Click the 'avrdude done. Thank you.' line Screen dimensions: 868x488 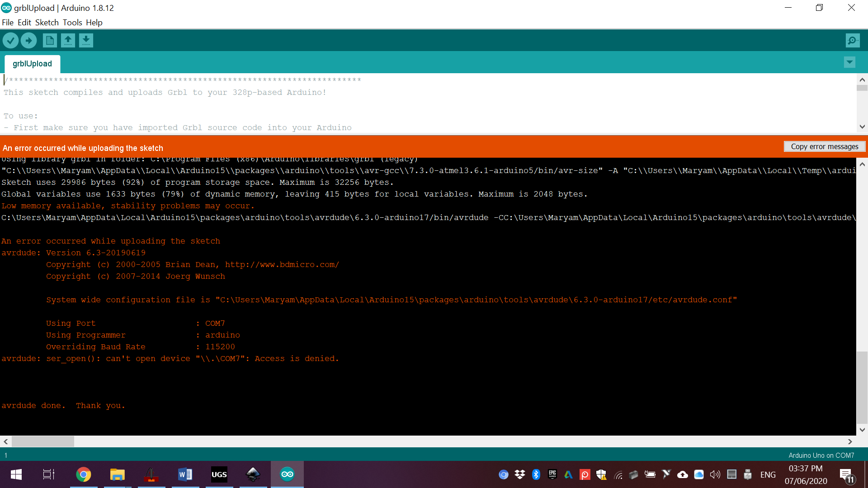pos(63,405)
